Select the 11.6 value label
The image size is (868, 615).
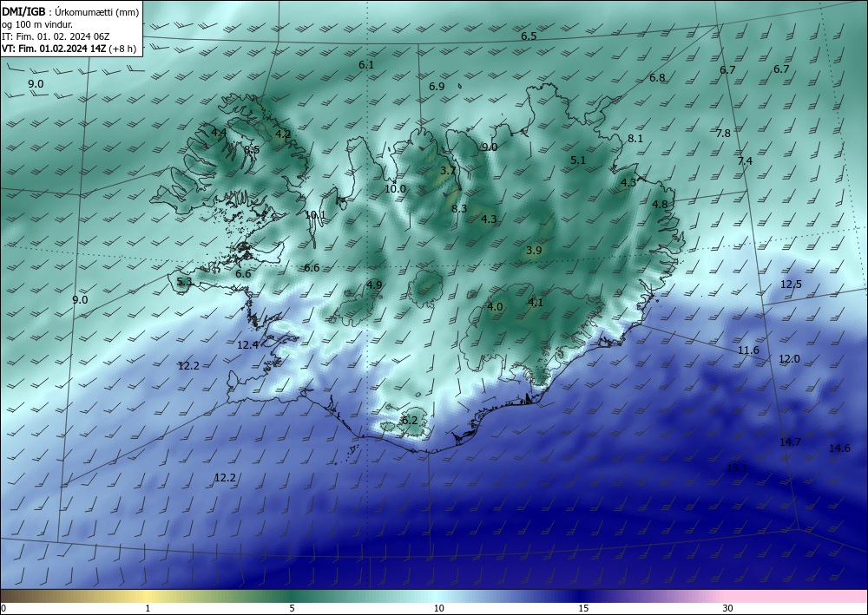(x=748, y=350)
